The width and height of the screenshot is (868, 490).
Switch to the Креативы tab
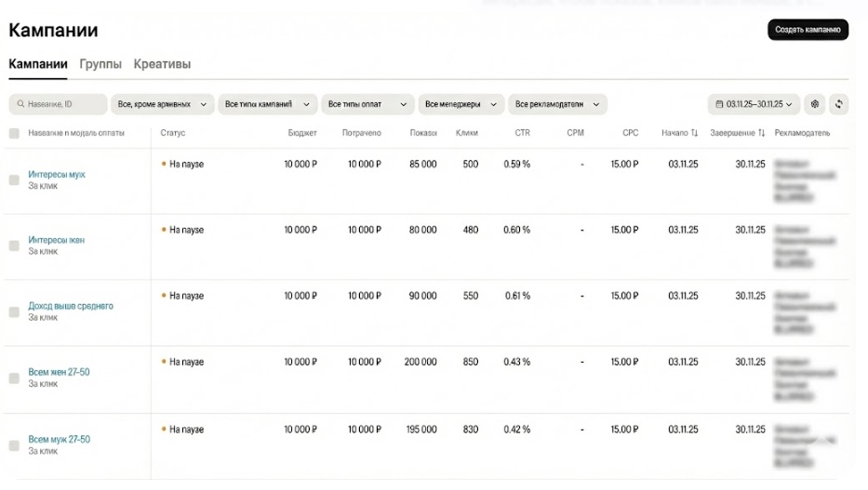click(162, 64)
